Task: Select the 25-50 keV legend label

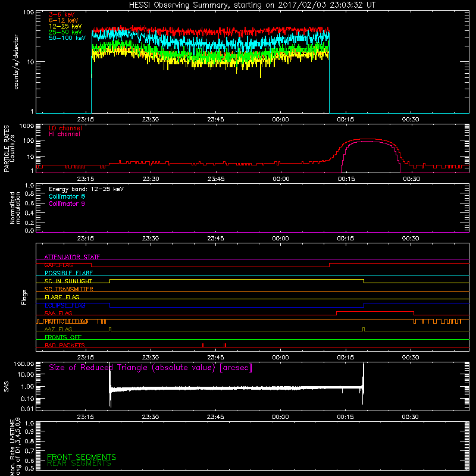Action: click(x=65, y=32)
